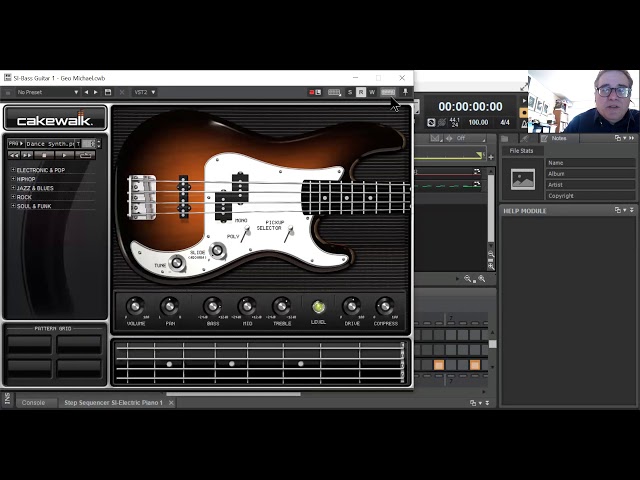Image resolution: width=640 pixels, height=480 pixels.
Task: Open the File Stats tab
Action: click(521, 151)
